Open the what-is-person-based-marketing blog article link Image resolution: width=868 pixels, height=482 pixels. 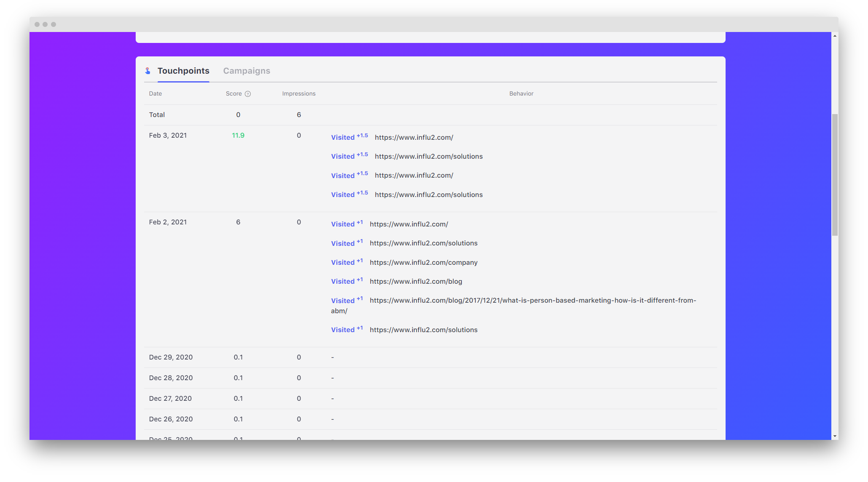click(x=533, y=301)
